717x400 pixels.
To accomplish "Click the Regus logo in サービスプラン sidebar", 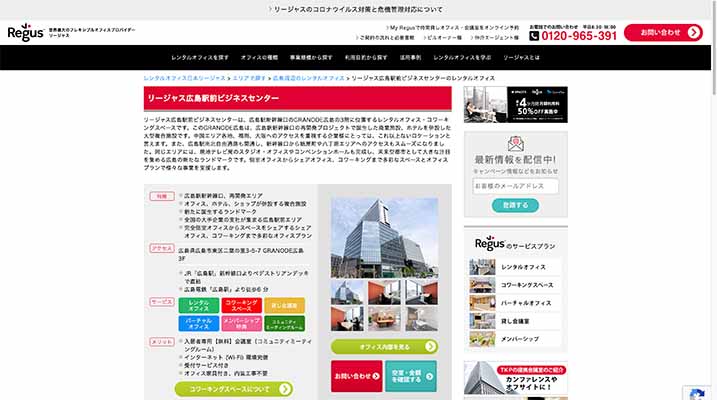I will pos(490,244).
